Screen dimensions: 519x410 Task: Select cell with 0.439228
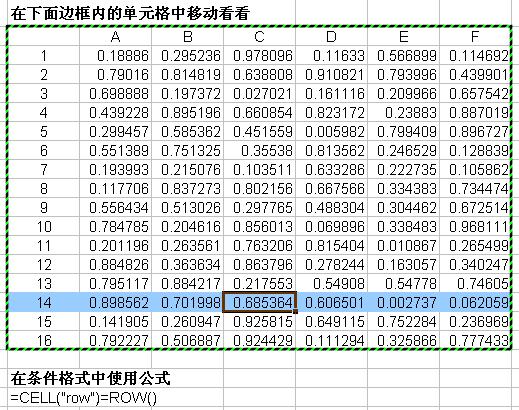(x=116, y=112)
